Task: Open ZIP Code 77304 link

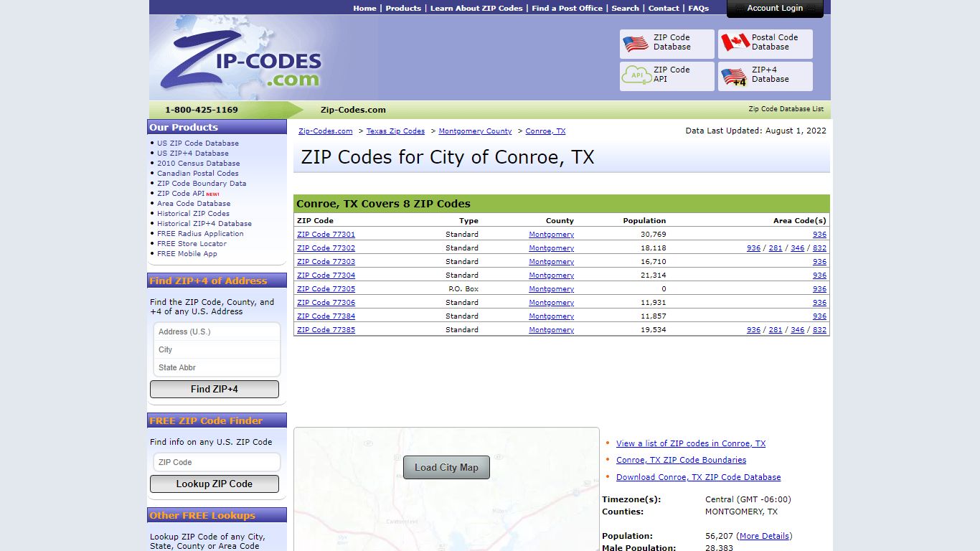Action: coord(326,275)
